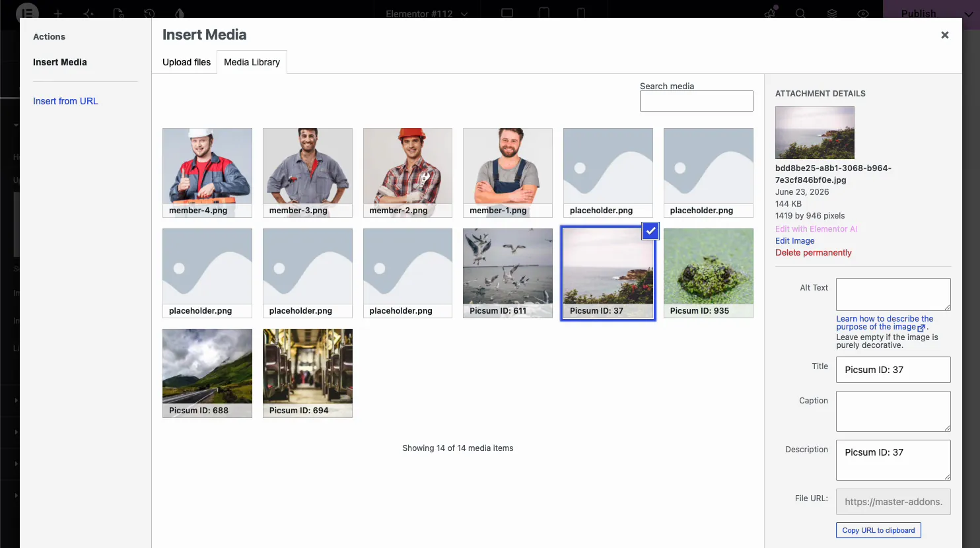Pick the Picsum ID: 694 train interior image

click(x=308, y=373)
